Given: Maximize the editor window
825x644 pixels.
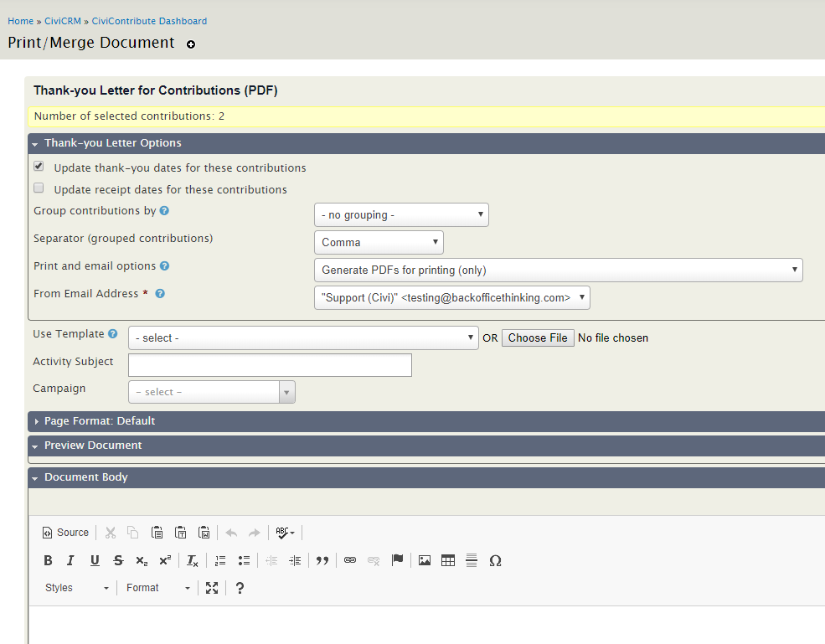Looking at the screenshot, I should pos(212,588).
